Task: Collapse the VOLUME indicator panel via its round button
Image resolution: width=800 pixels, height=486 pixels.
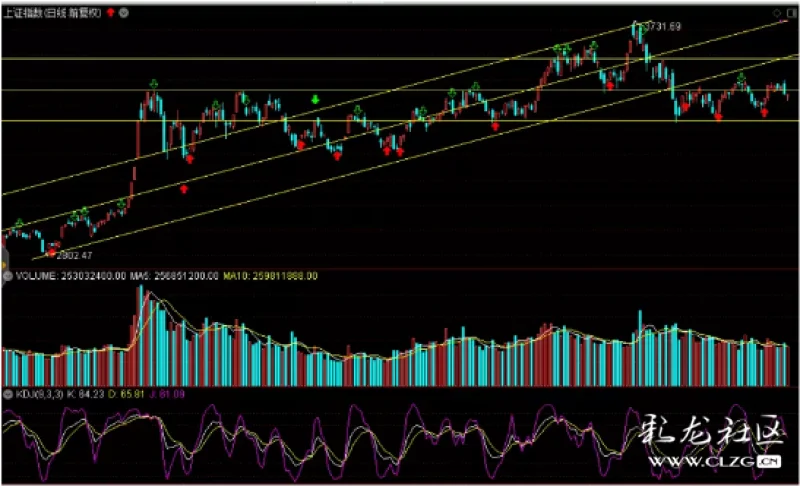Action: pyautogui.click(x=7, y=274)
